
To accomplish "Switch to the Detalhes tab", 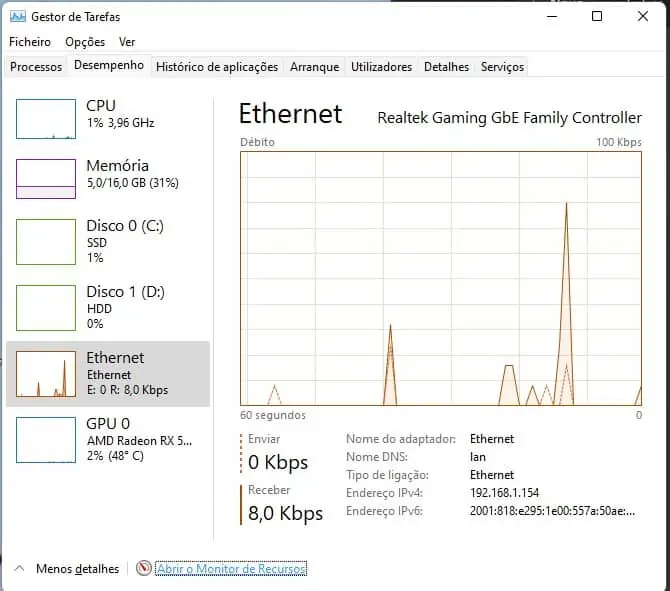I will (x=446, y=67).
